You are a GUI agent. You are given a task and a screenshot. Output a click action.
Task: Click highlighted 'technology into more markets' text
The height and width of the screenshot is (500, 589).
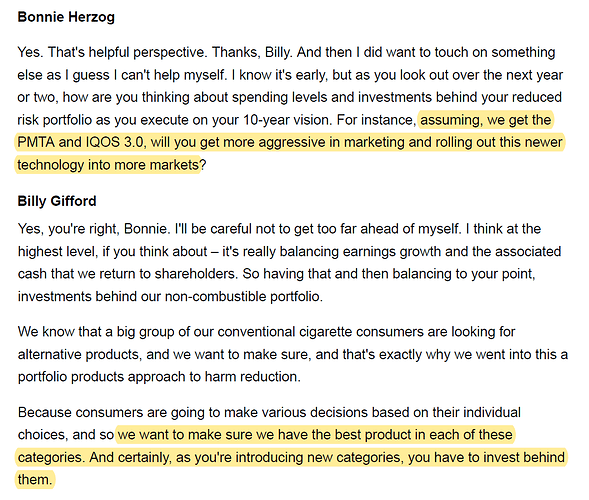[108, 165]
